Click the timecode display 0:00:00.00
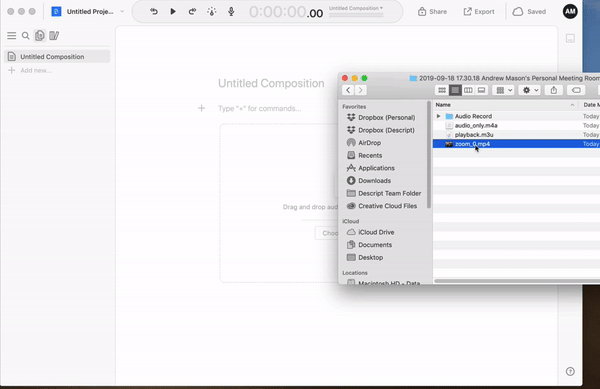Image resolution: width=600 pixels, height=389 pixels. click(286, 12)
